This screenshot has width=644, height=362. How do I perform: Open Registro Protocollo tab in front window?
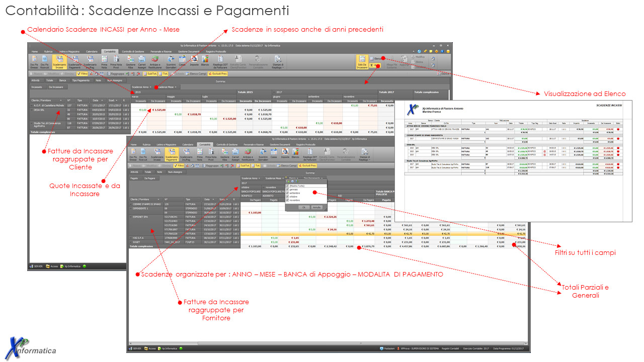pos(305,144)
